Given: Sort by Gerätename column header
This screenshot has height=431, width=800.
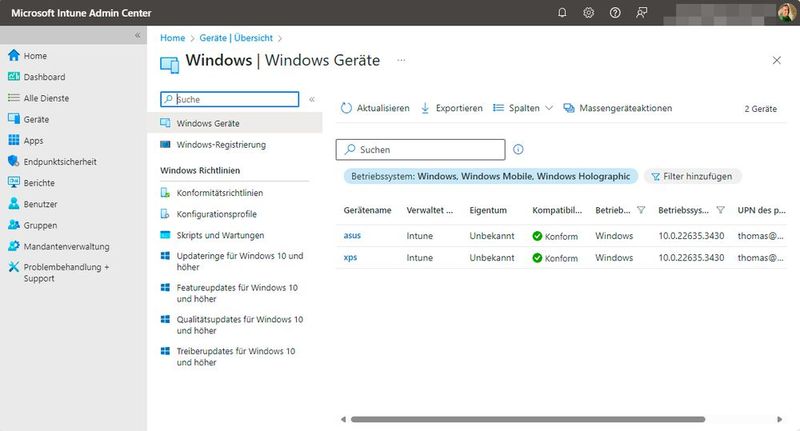Looking at the screenshot, I should tap(367, 210).
